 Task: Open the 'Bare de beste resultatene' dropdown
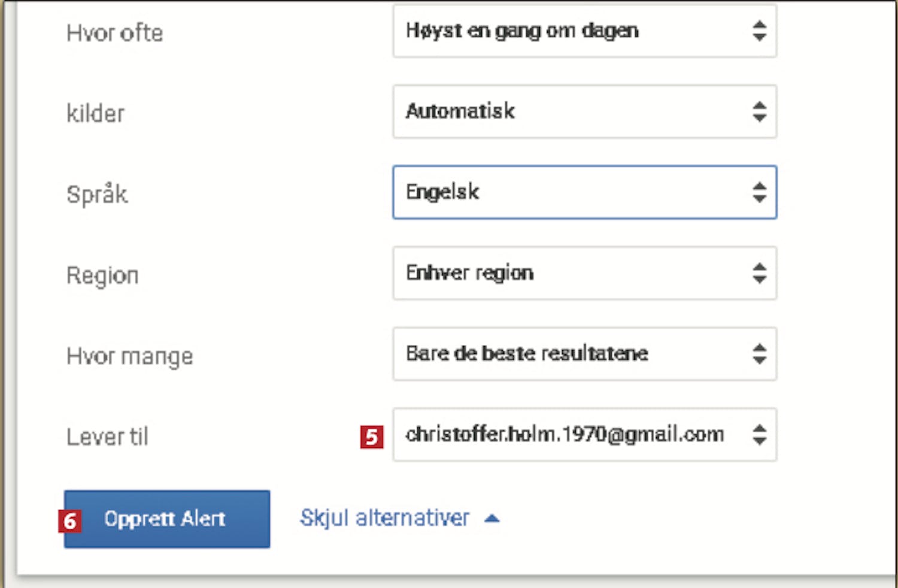click(585, 354)
